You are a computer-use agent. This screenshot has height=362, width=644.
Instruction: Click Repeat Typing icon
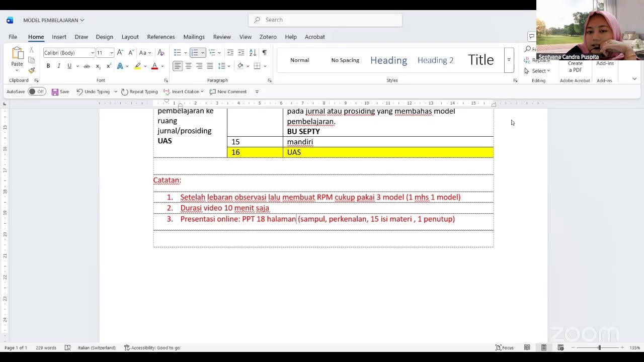coord(124,92)
